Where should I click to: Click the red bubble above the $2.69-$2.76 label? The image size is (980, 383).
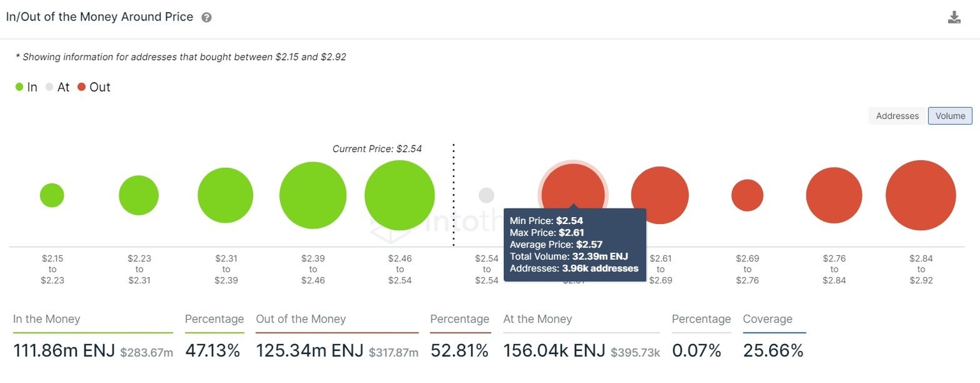(747, 195)
